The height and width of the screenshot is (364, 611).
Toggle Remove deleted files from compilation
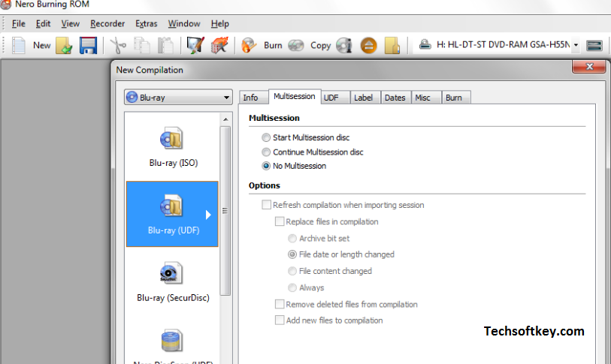280,304
